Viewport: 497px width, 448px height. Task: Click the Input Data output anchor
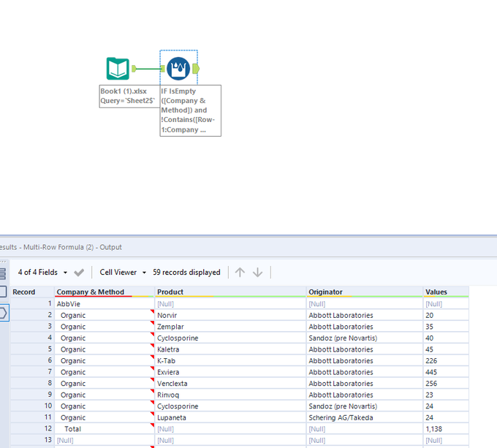click(x=134, y=69)
